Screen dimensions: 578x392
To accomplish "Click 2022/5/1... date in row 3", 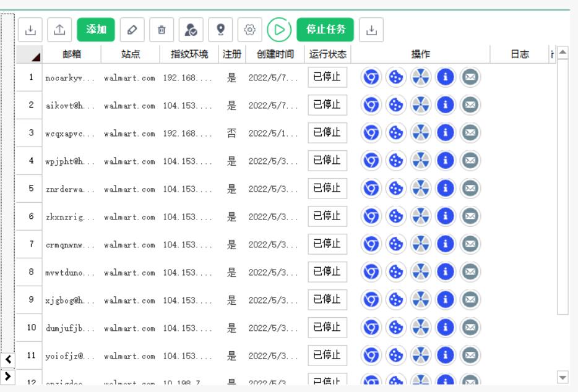I will click(x=275, y=133).
